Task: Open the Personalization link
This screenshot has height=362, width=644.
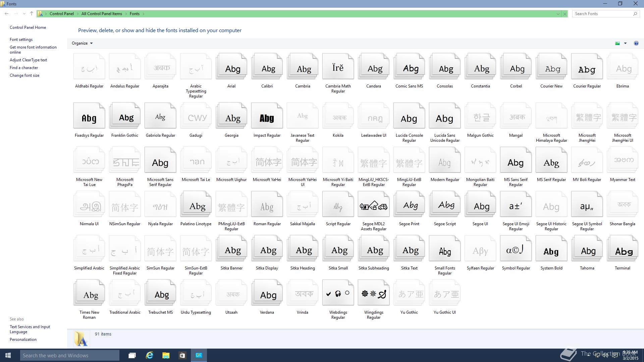Action: pos(23,340)
